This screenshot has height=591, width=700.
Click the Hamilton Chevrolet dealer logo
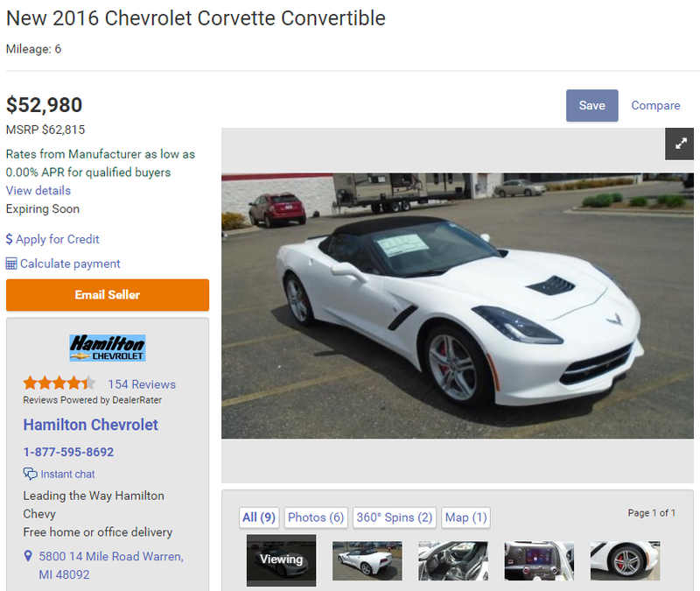(108, 348)
